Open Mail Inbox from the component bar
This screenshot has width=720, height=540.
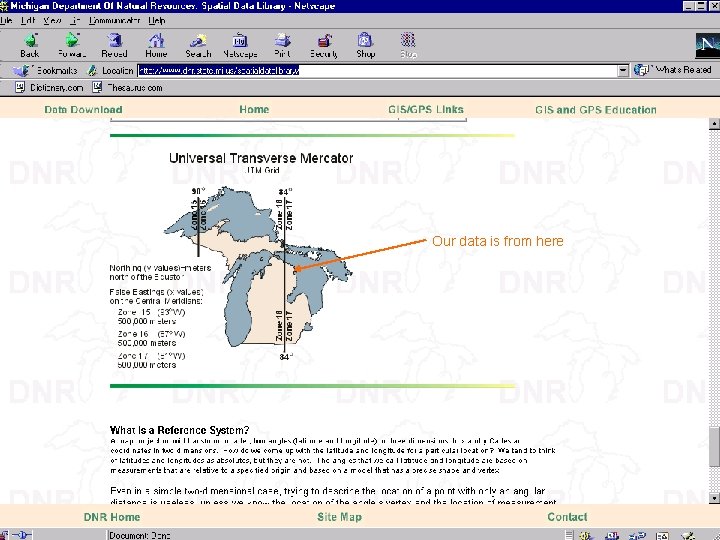[x=612, y=535]
